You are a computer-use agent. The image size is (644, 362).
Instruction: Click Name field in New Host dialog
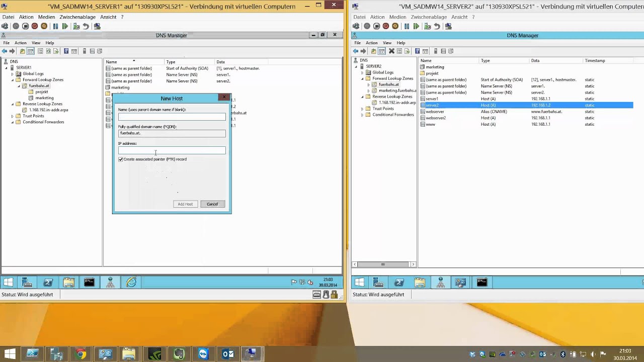172,117
